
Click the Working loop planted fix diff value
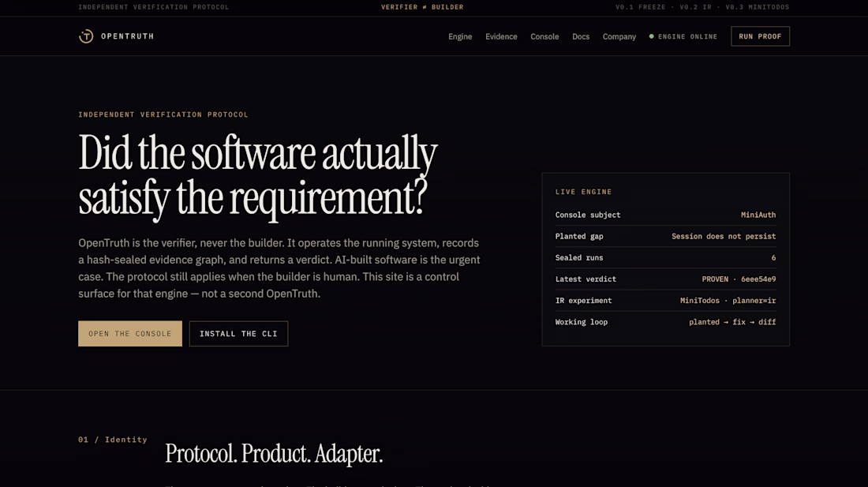point(732,322)
